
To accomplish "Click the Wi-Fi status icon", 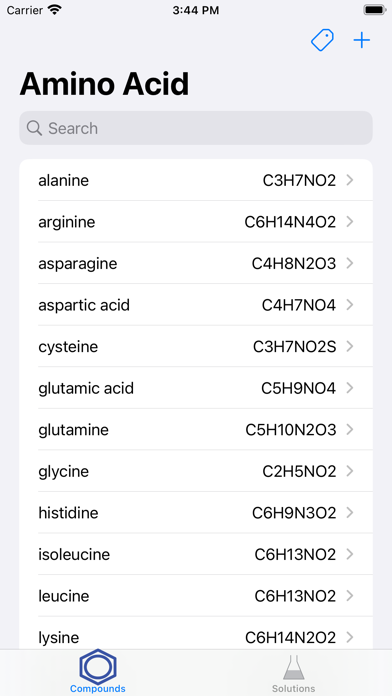I will click(x=55, y=10).
